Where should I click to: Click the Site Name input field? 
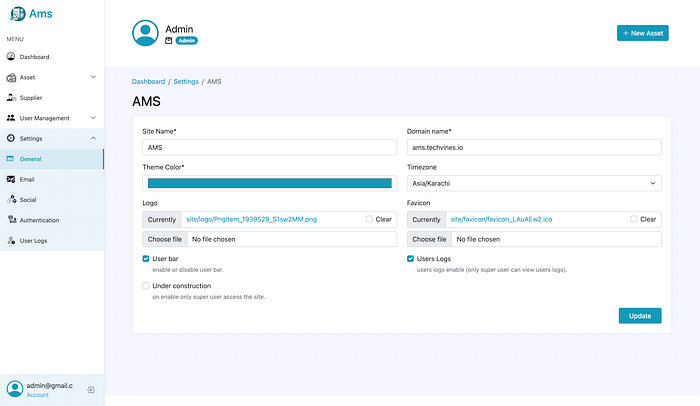pyautogui.click(x=270, y=147)
